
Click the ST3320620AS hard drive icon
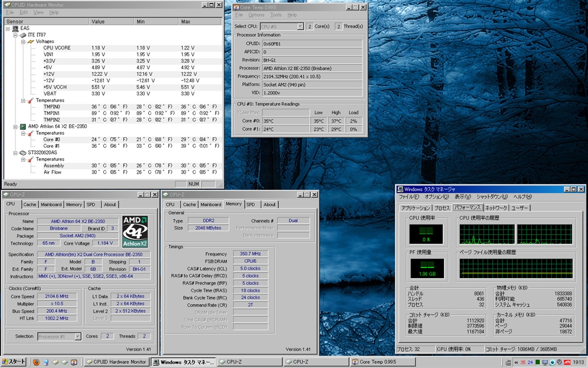[x=22, y=153]
